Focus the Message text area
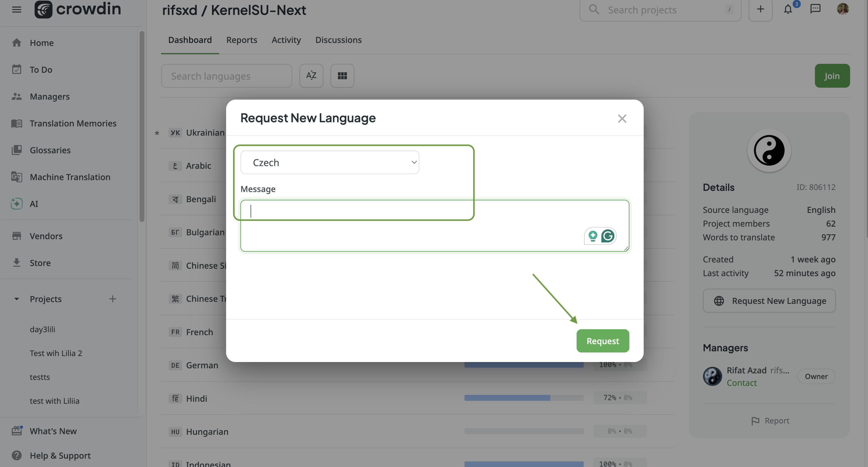 (435, 226)
